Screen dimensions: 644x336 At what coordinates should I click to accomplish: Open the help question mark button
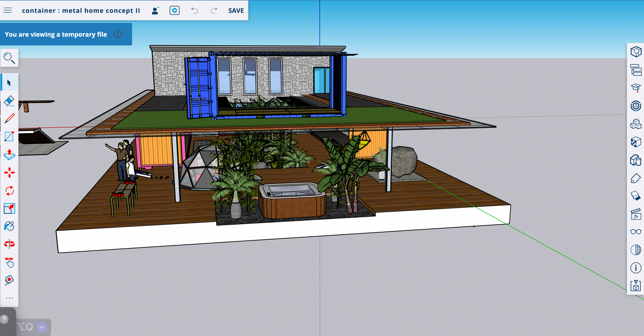pyautogui.click(x=4, y=319)
